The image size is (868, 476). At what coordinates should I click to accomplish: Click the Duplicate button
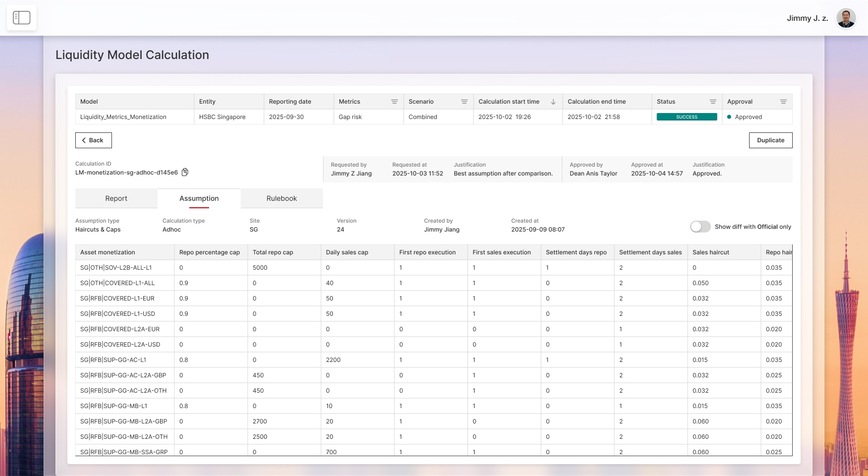pos(770,140)
